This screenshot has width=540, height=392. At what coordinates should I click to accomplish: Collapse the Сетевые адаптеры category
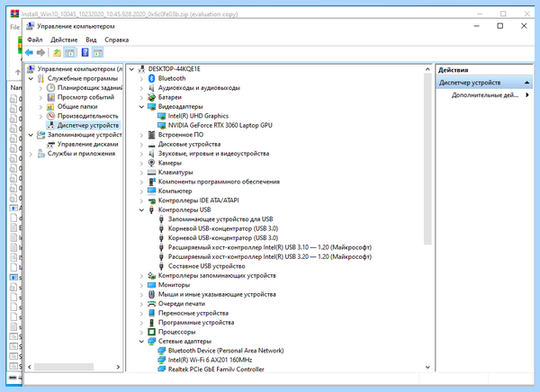pyautogui.click(x=141, y=341)
